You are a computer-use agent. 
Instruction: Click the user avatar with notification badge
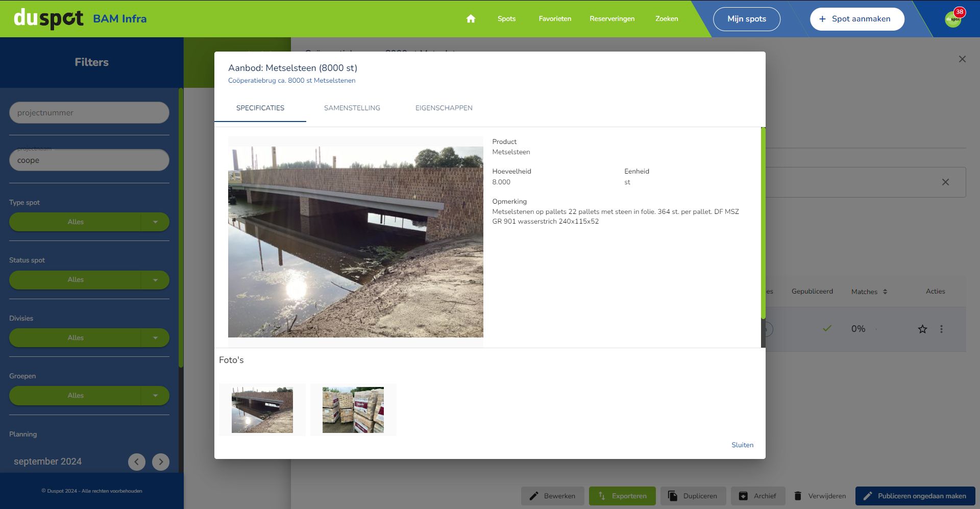(953, 19)
